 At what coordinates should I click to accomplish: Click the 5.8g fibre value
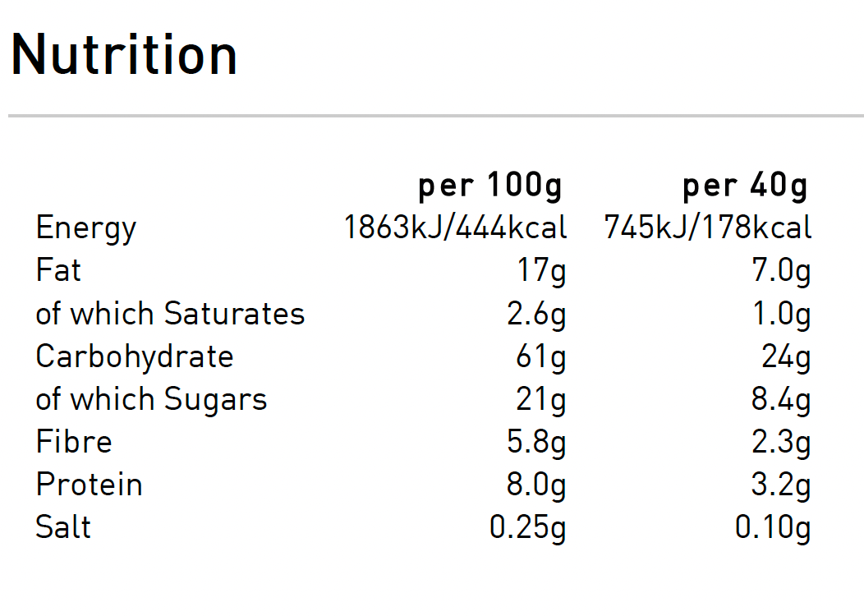coord(536,442)
